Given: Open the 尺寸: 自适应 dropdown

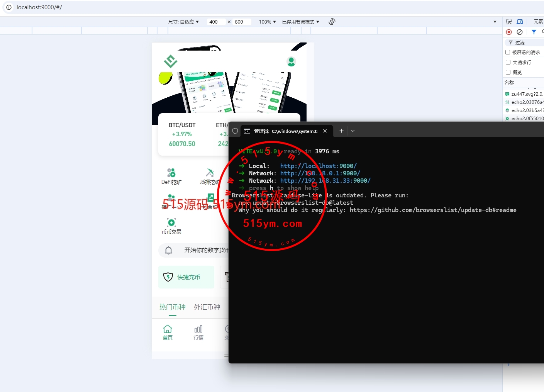Looking at the screenshot, I should (x=183, y=22).
